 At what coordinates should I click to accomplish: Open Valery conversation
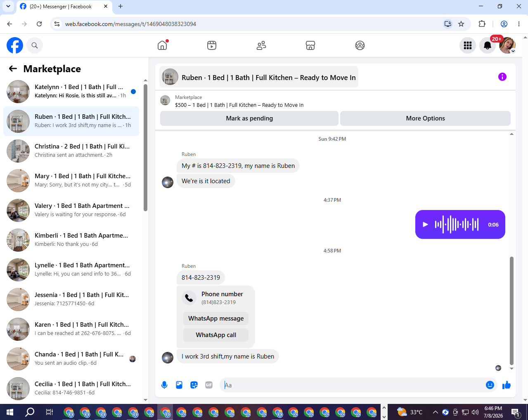(x=71, y=210)
